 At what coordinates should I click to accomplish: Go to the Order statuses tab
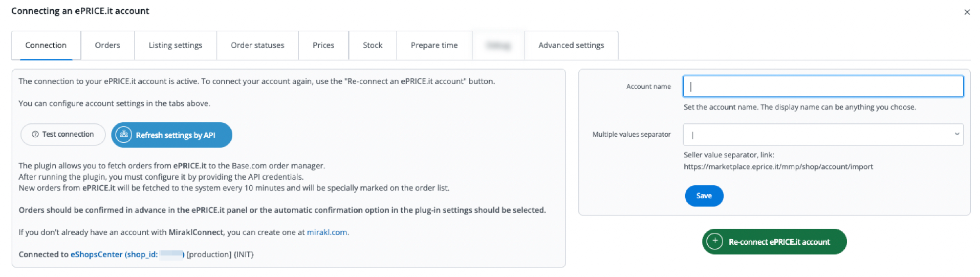coord(257,46)
